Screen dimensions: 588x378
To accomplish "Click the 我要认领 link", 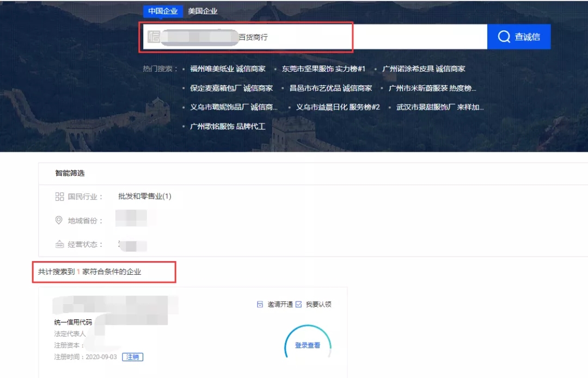I will (x=318, y=304).
